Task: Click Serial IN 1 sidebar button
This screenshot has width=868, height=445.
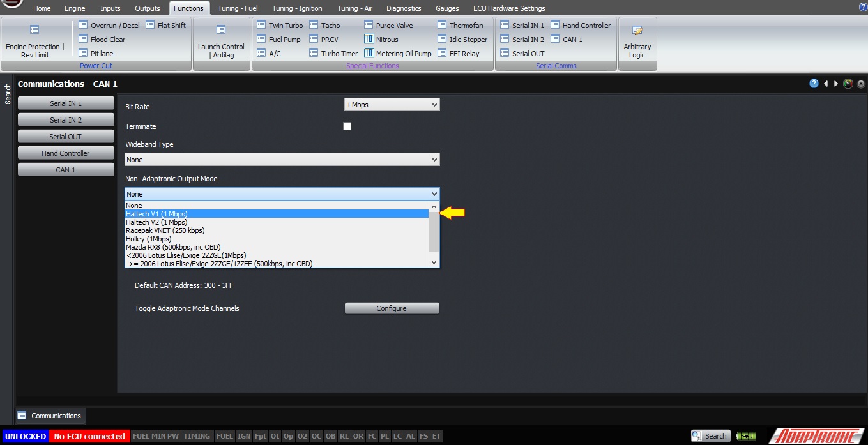Action: [66, 103]
